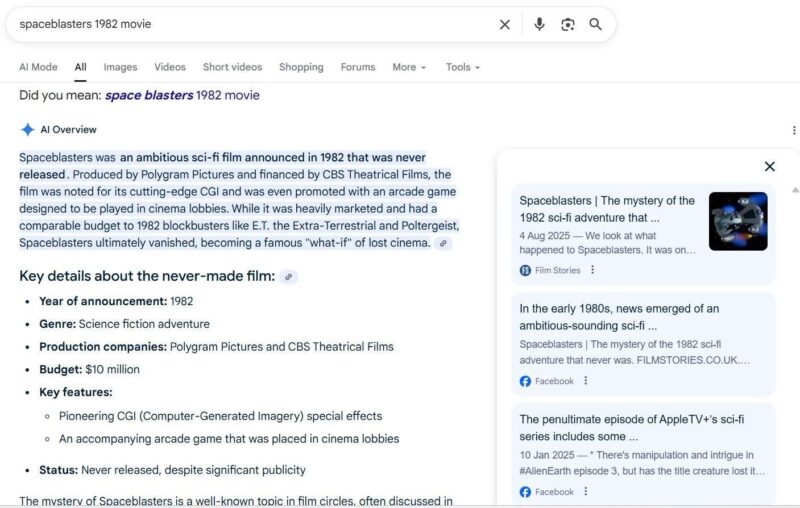Click the 'Pioneering CGI' sub-bullet text
Image resolution: width=800 pixels, height=508 pixels.
point(220,416)
